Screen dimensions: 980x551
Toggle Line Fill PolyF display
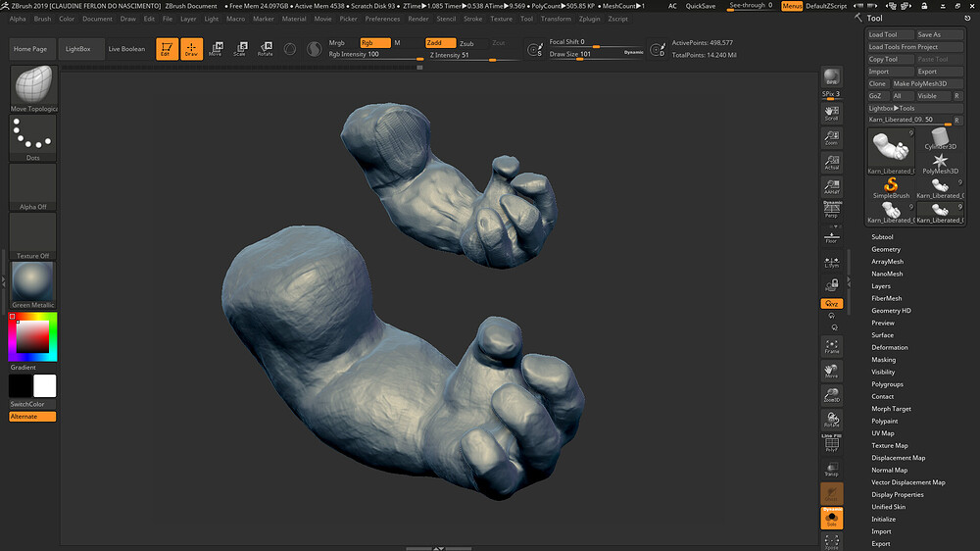point(831,443)
